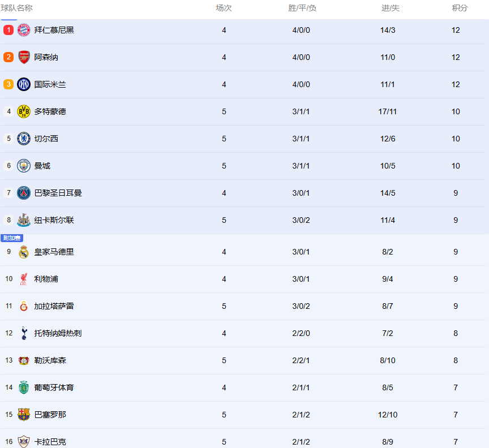Click the Bayern Munich club crest

click(24, 30)
